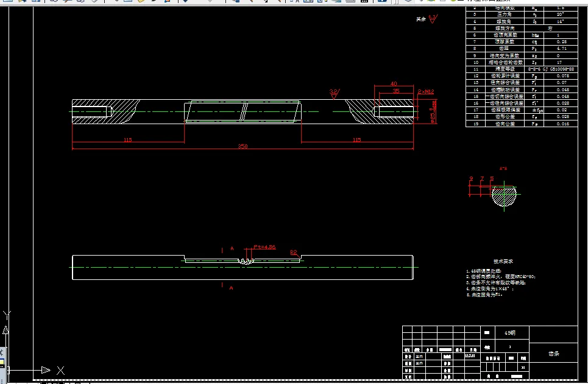Select the A-A section view label
This screenshot has width=588, height=384.
tap(503, 169)
